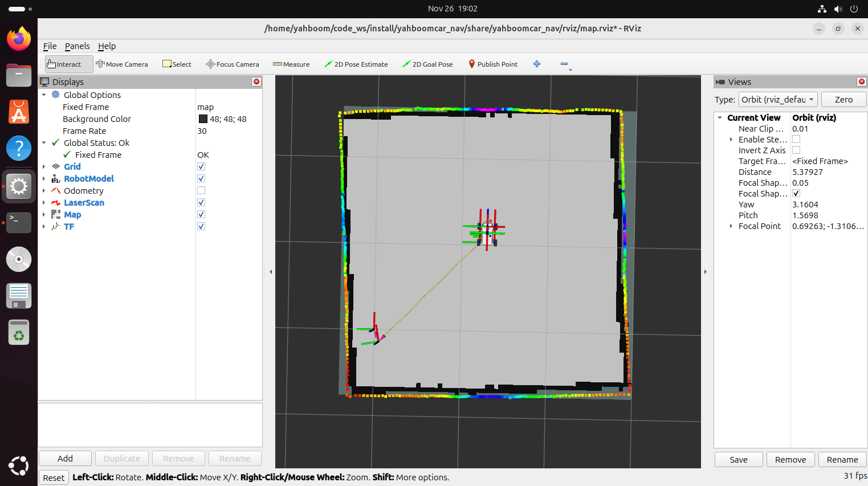Uncheck the Grid display checkbox
Image resolution: width=868 pixels, height=486 pixels.
tap(201, 166)
